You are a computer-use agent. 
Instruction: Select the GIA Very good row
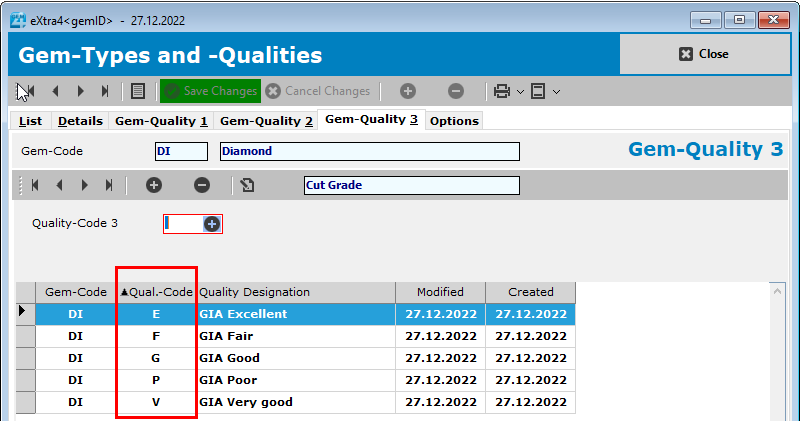pos(305,402)
